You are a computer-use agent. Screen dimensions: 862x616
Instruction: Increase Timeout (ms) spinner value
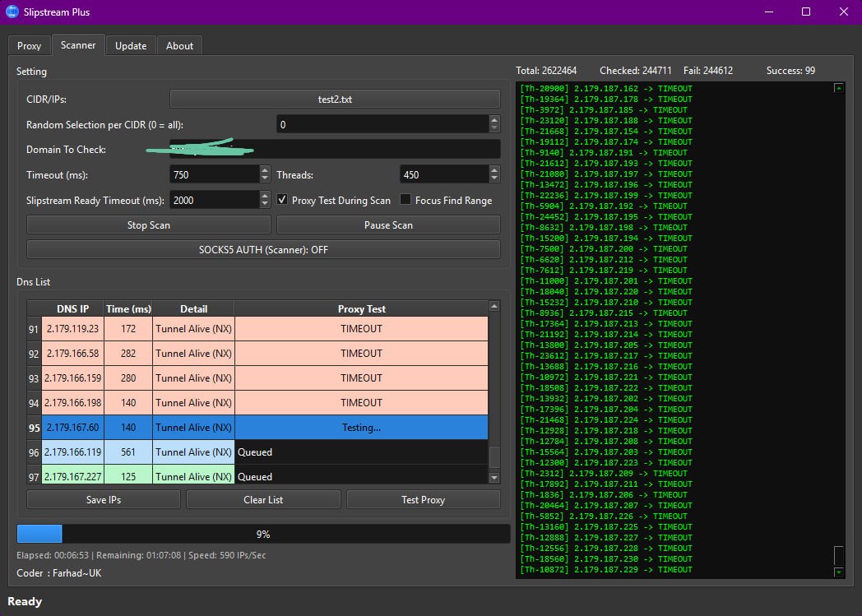coord(265,170)
